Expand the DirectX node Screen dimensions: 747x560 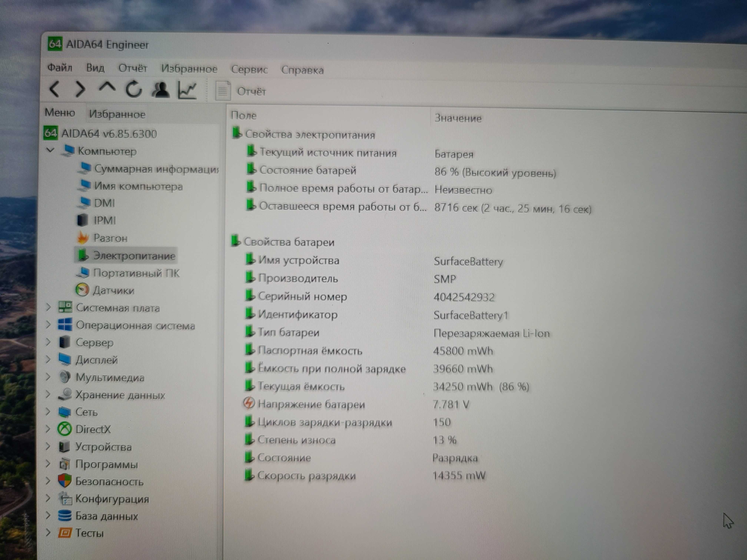click(48, 429)
